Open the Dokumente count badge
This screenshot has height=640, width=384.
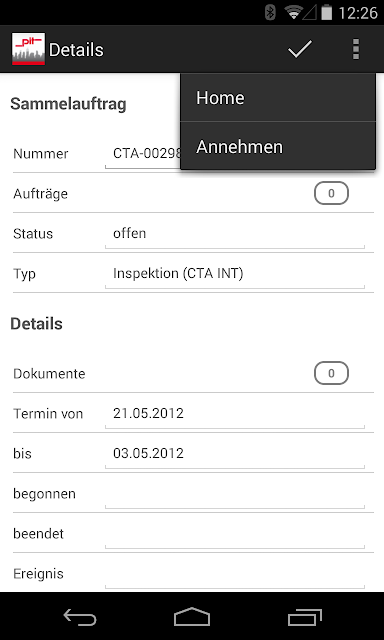click(331, 373)
